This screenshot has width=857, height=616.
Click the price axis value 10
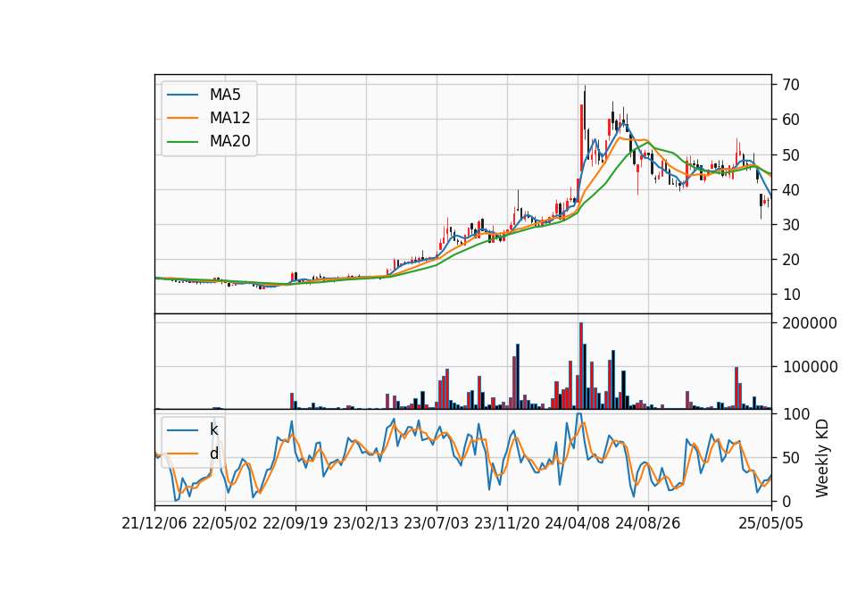point(790,295)
